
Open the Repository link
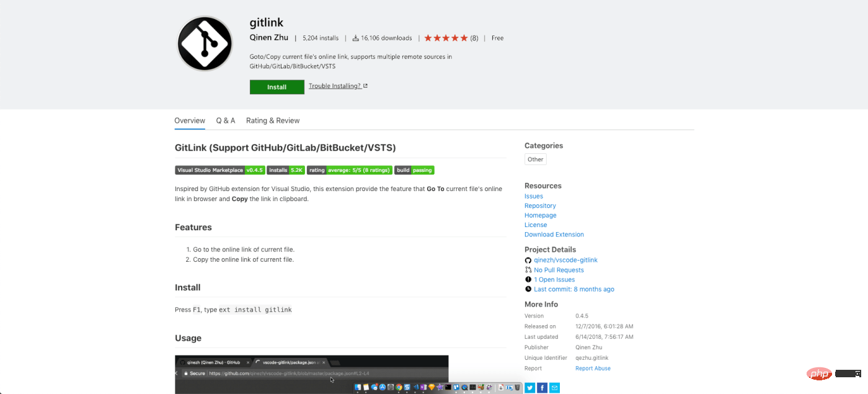pyautogui.click(x=540, y=206)
